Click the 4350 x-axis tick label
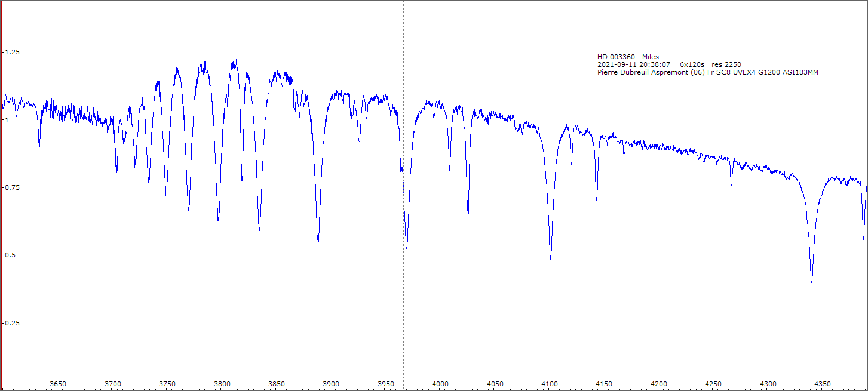Screen dimensions: 868x391 (x=823, y=383)
